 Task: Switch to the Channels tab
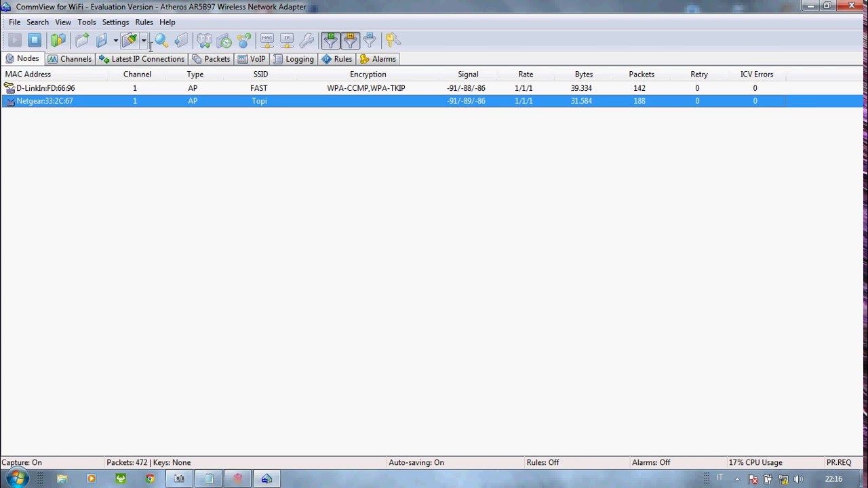[70, 59]
